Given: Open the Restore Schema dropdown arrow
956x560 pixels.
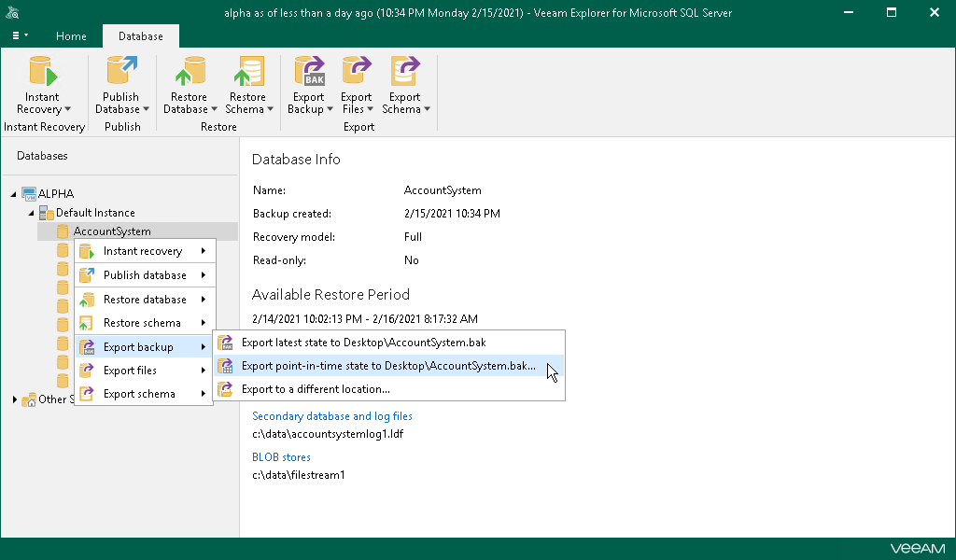Looking at the screenshot, I should [270, 110].
